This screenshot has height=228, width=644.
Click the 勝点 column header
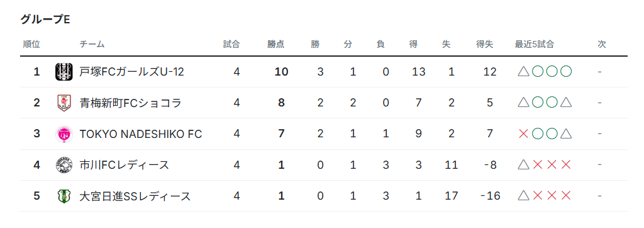[x=275, y=45]
